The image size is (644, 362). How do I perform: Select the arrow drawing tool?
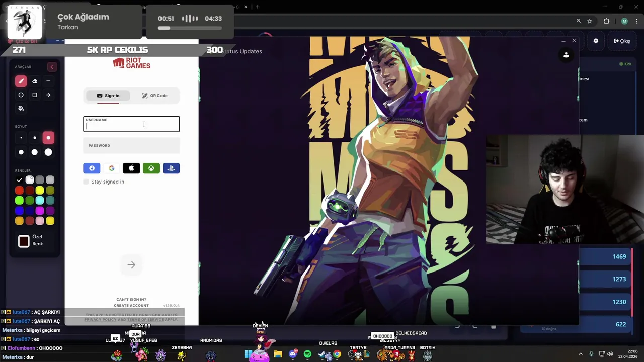pyautogui.click(x=48, y=95)
